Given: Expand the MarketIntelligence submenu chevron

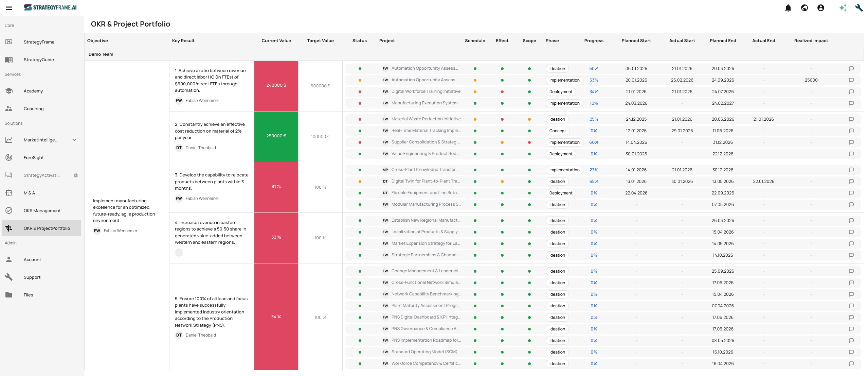Looking at the screenshot, I should [74, 140].
